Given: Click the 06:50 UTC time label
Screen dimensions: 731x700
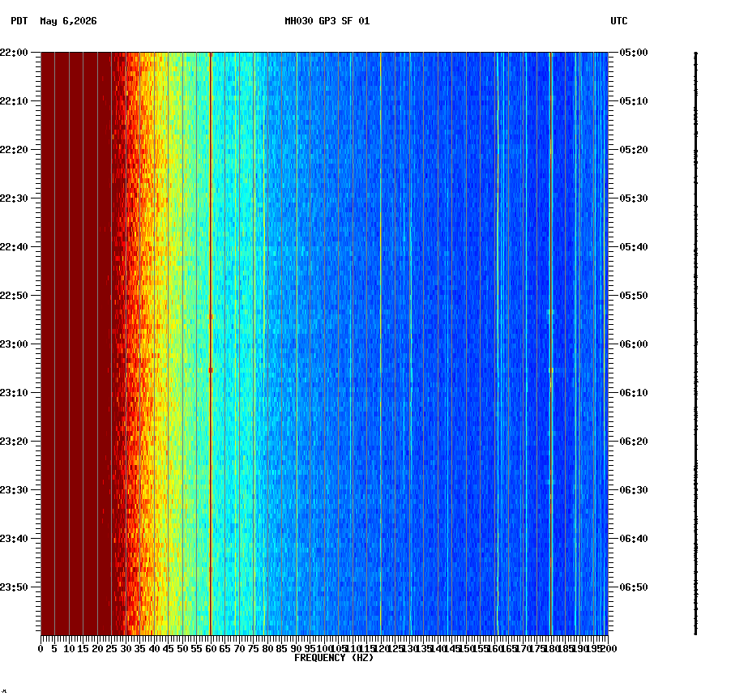Looking at the screenshot, I should pyautogui.click(x=634, y=587).
